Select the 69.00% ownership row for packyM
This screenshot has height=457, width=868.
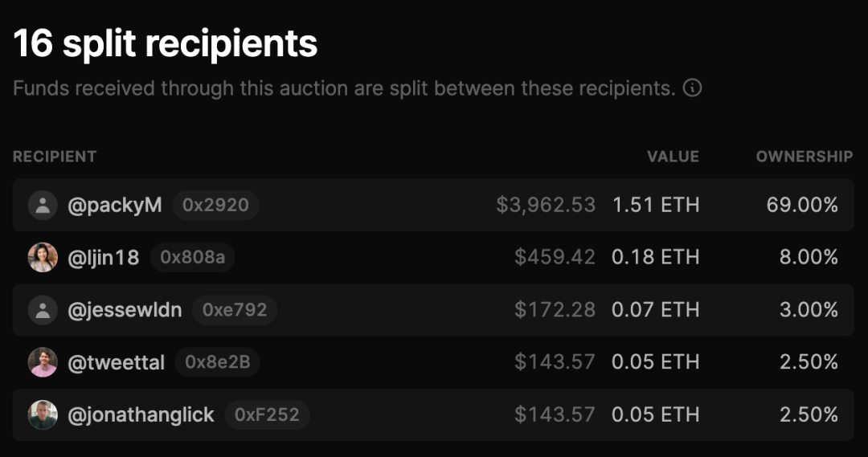pyautogui.click(x=433, y=206)
